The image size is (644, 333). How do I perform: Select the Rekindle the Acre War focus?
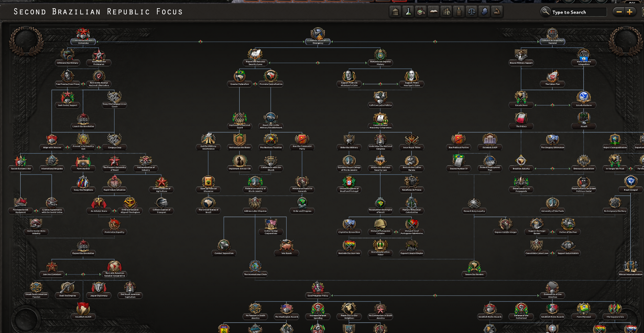click(349, 248)
